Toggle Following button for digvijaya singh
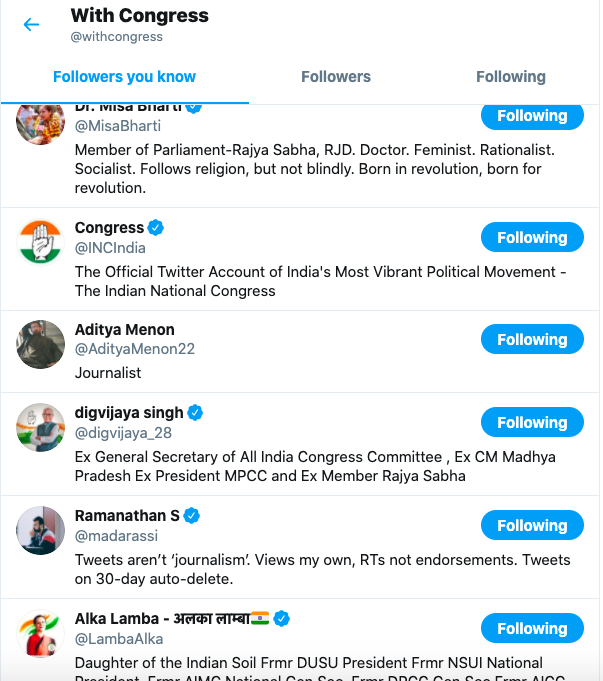This screenshot has height=681, width=603. [x=532, y=422]
